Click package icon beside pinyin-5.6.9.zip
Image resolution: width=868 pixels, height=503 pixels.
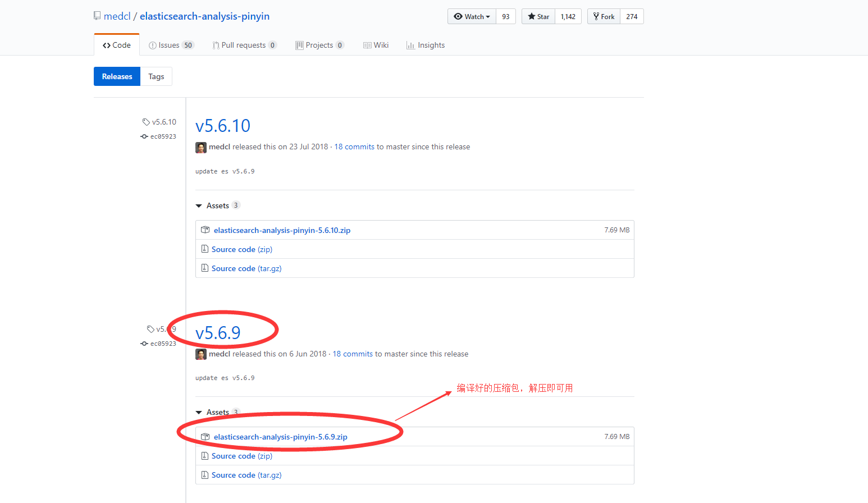tap(205, 437)
